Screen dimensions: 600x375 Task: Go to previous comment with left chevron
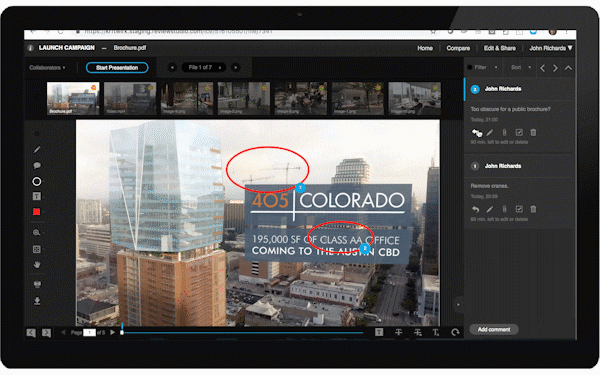543,68
